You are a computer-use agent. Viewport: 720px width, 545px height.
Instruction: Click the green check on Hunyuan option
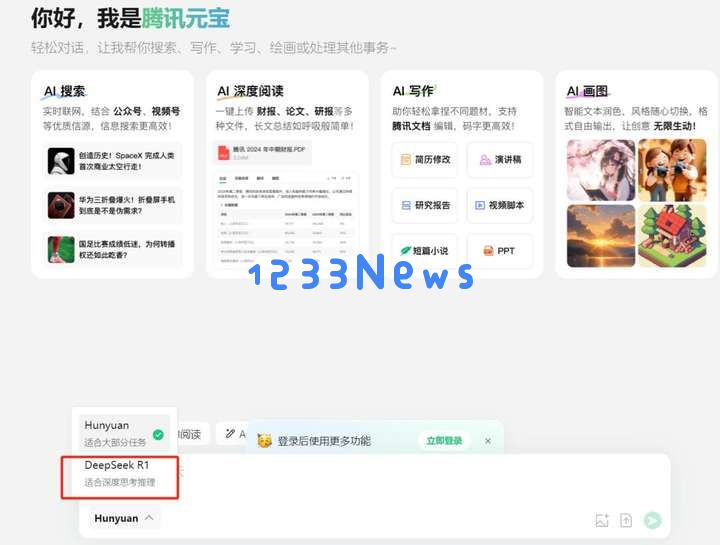pyautogui.click(x=158, y=434)
